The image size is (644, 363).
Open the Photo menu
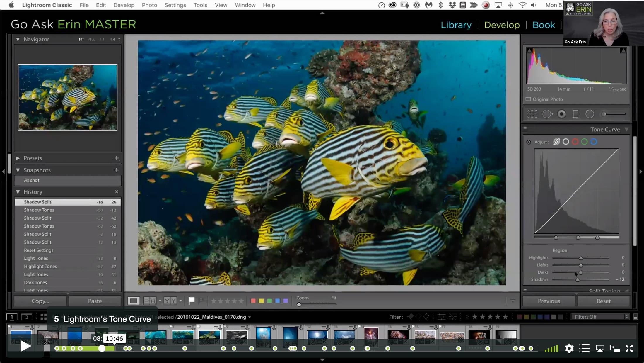(x=149, y=5)
